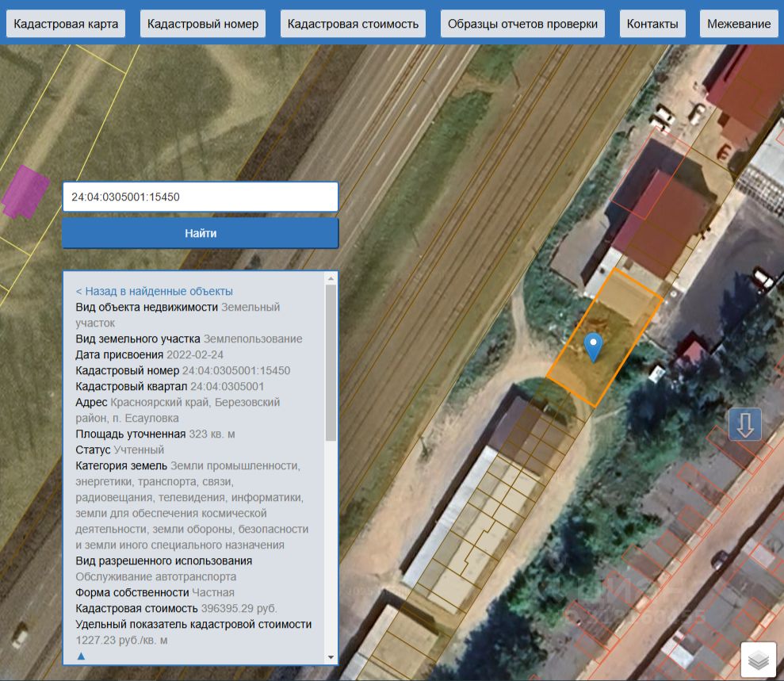This screenshot has width=784, height=681.
Task: Select cadastral cost 396395.29 руб.
Action: pyautogui.click(x=239, y=609)
